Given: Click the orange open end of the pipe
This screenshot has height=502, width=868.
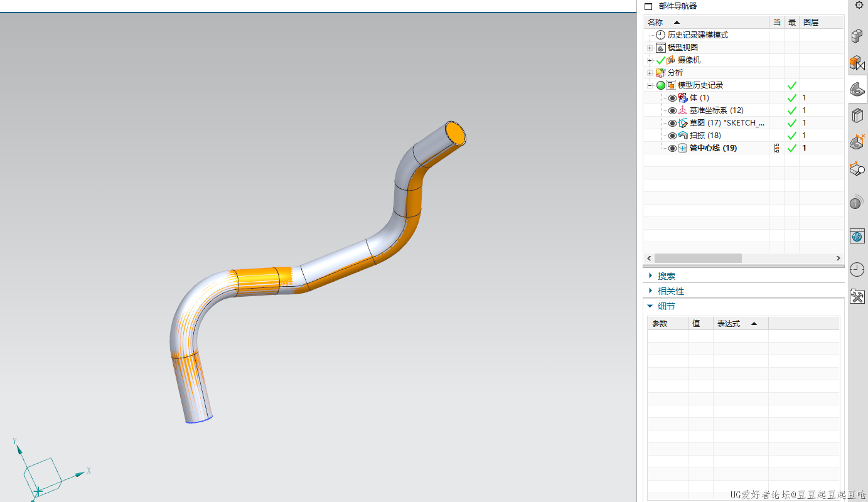Looking at the screenshot, I should (x=455, y=134).
